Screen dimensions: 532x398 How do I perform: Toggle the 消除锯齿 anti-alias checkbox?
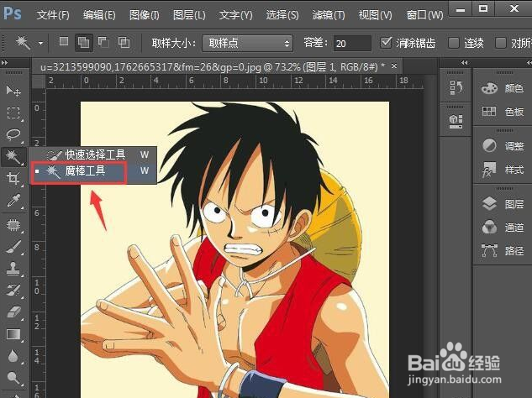tap(386, 43)
